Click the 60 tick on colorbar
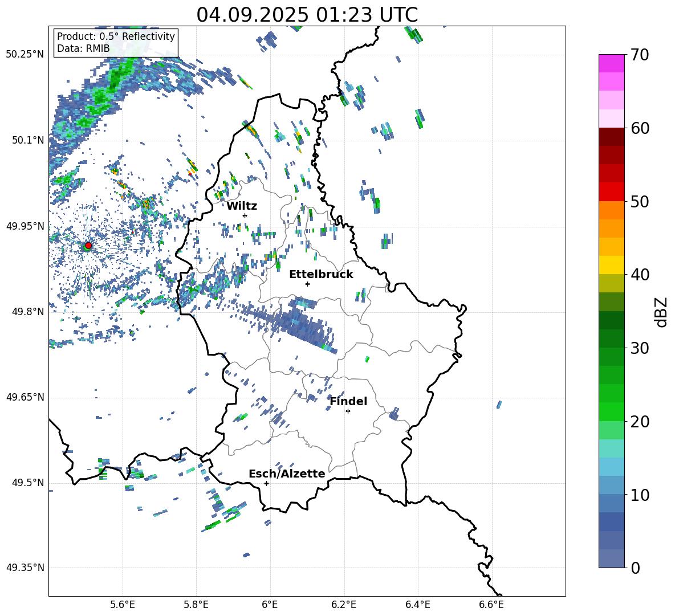Screen dimensions: 675x616 [640, 128]
